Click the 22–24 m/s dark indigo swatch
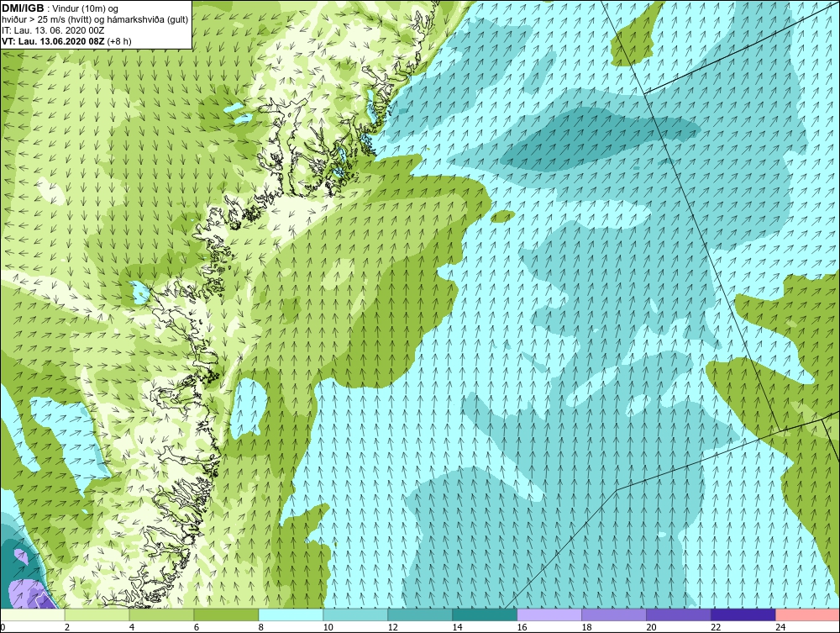The image size is (840, 633). [743, 615]
